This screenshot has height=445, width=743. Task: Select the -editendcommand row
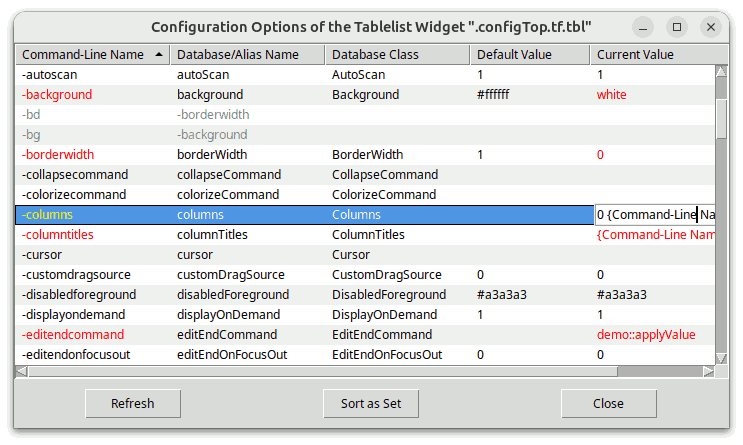tap(90, 335)
